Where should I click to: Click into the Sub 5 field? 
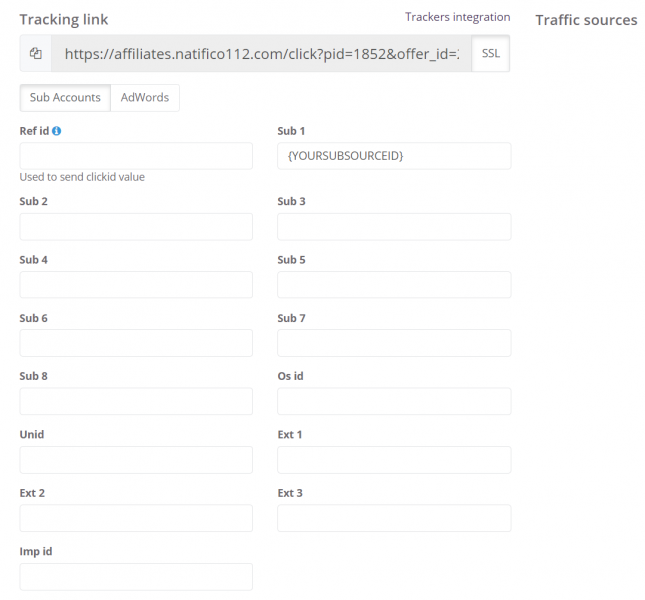click(394, 285)
